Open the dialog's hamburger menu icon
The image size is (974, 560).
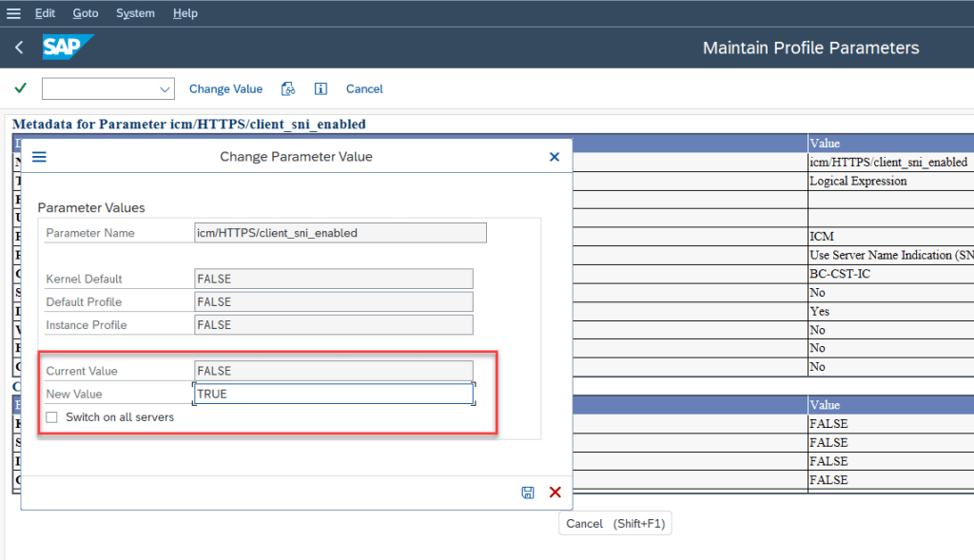point(39,157)
